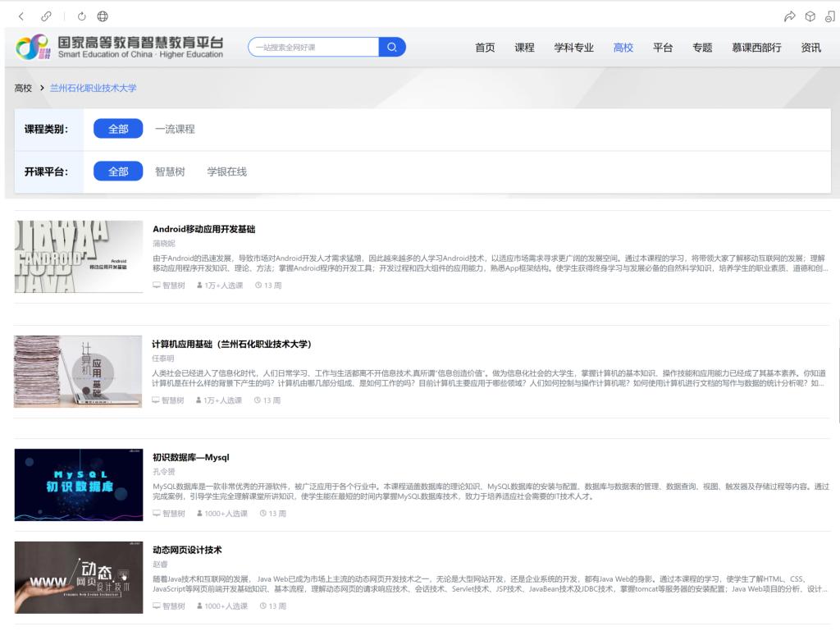Click the 高校 breadcrumb link
Image resolution: width=840 pixels, height=640 pixels.
pyautogui.click(x=23, y=88)
